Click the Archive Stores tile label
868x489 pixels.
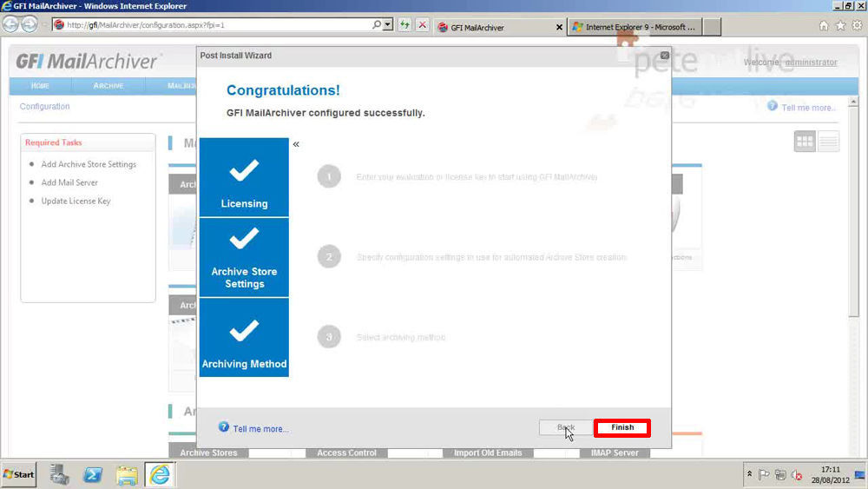click(208, 453)
